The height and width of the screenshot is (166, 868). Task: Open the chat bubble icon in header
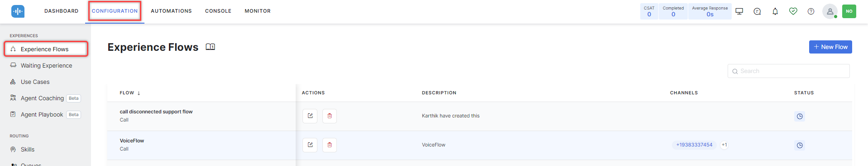[757, 11]
